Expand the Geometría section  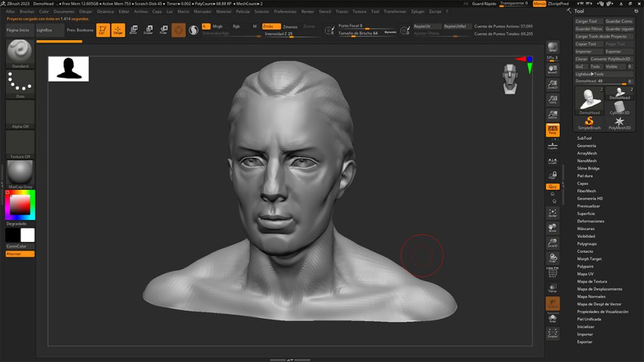[586, 146]
